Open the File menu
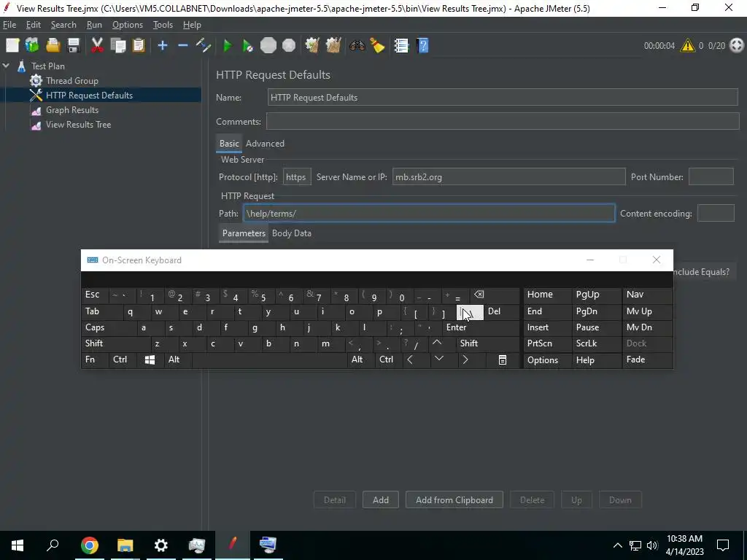 tap(9, 25)
